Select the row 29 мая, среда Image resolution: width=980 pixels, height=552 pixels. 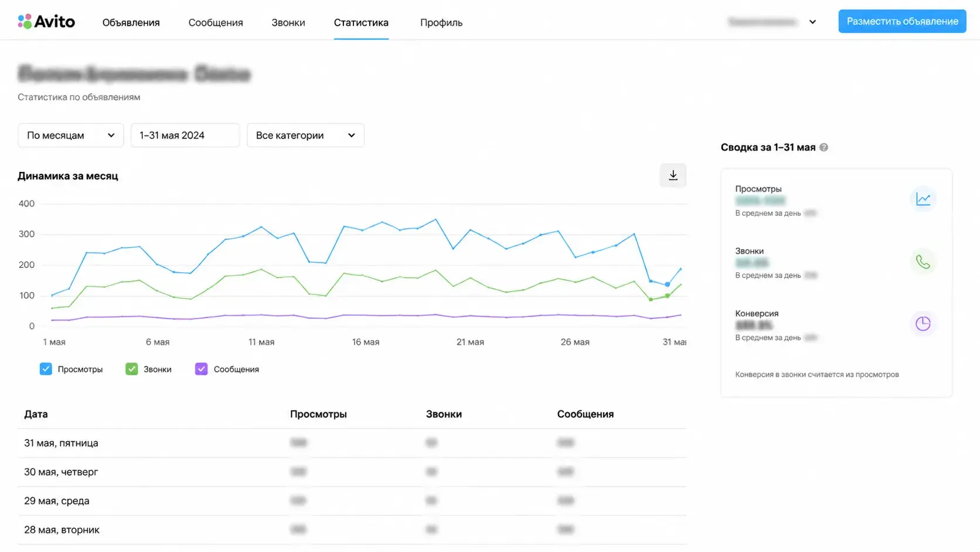[x=352, y=501]
